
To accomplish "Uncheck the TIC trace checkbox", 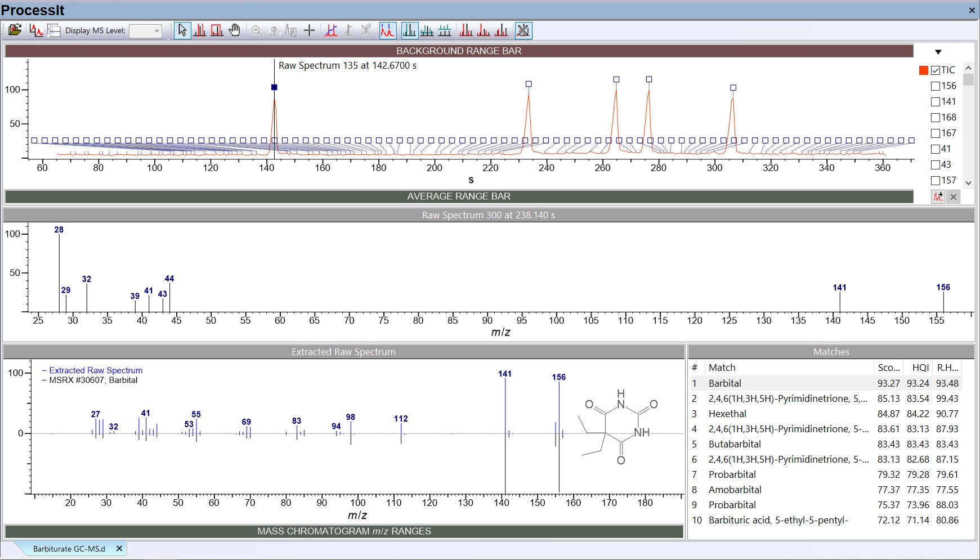I will click(x=936, y=70).
